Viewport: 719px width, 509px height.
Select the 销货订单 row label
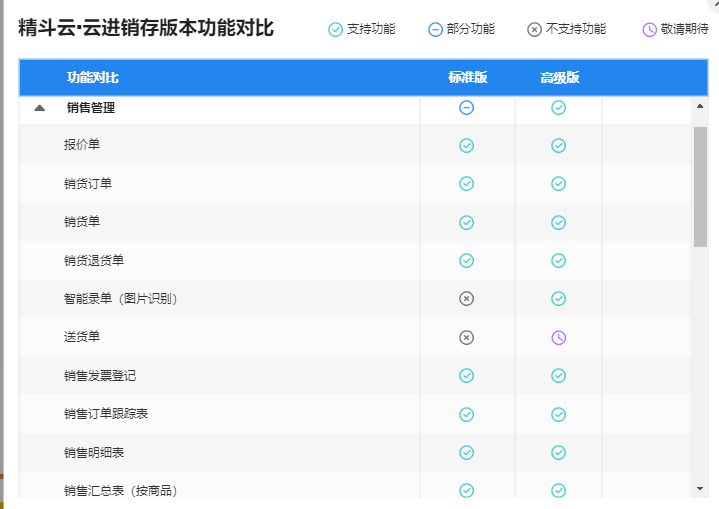pyautogui.click(x=88, y=183)
